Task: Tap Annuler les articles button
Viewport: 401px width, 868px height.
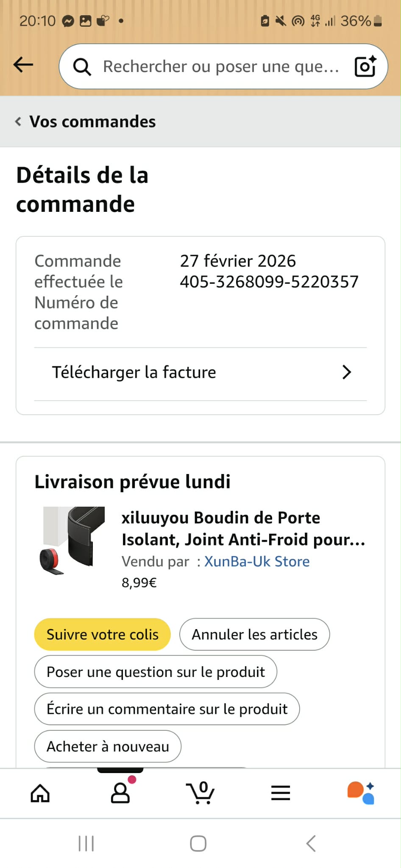Action: point(254,635)
